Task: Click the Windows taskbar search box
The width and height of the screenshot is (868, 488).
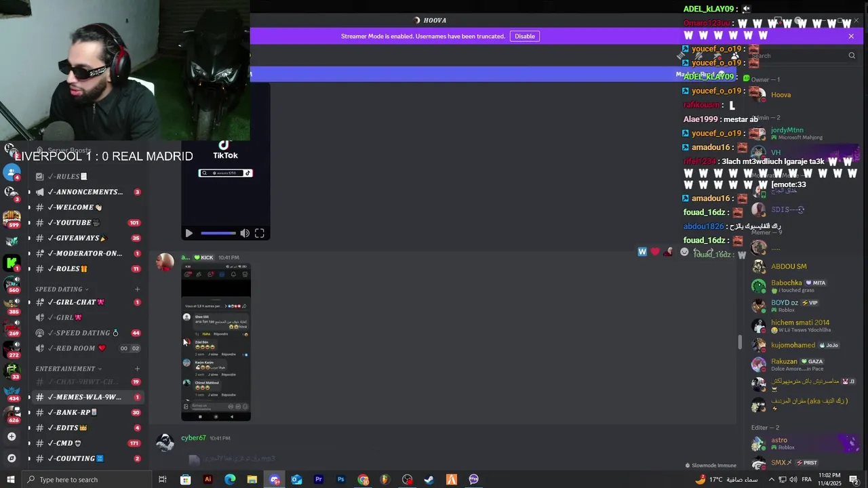Action: 88,479
